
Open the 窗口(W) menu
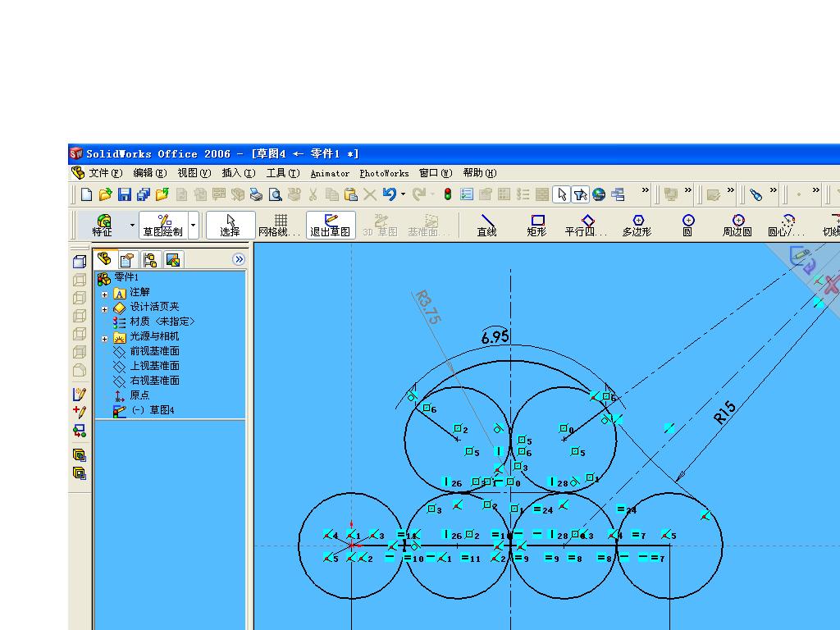[x=436, y=173]
